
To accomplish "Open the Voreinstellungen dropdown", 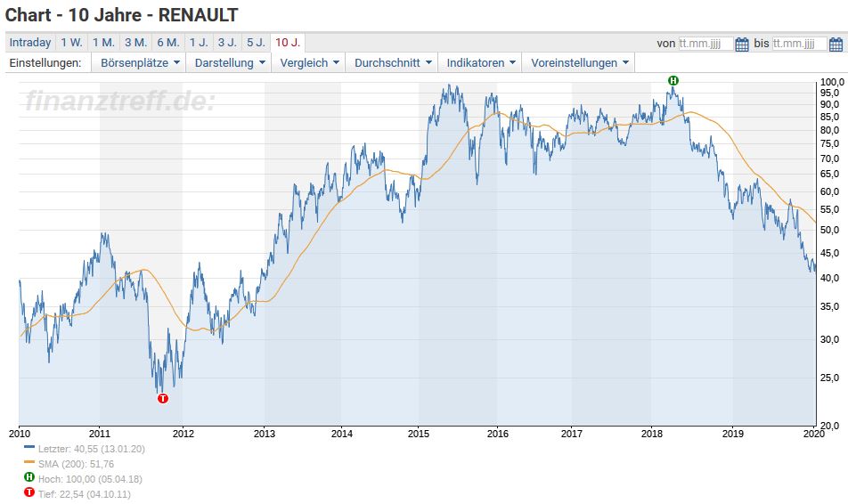I will click(580, 62).
